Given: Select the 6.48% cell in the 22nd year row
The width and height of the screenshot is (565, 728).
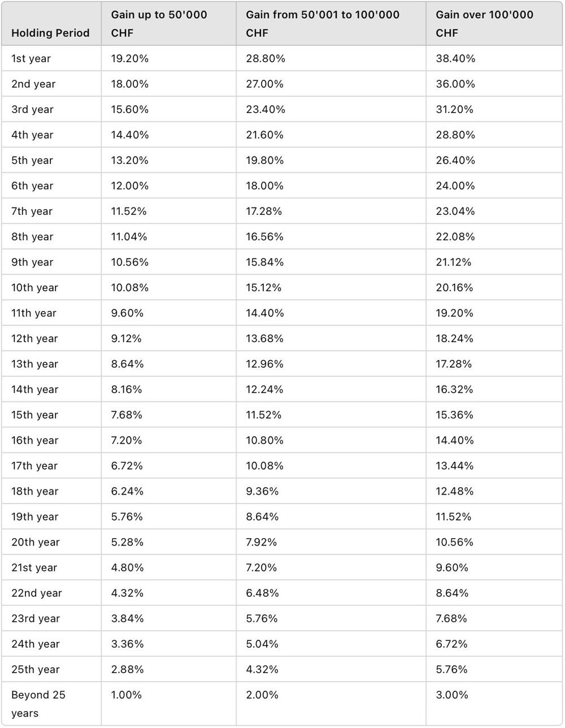Looking at the screenshot, I should (x=262, y=593).
